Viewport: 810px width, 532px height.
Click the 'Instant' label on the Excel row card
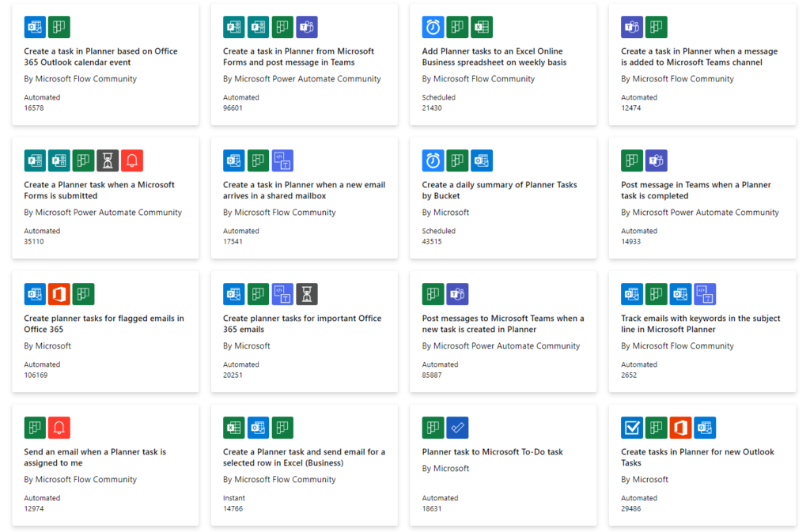pyautogui.click(x=234, y=498)
